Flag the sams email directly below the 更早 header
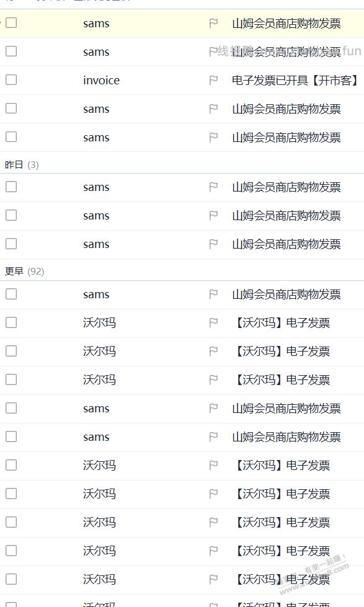This screenshot has width=364, height=607. coord(213,294)
